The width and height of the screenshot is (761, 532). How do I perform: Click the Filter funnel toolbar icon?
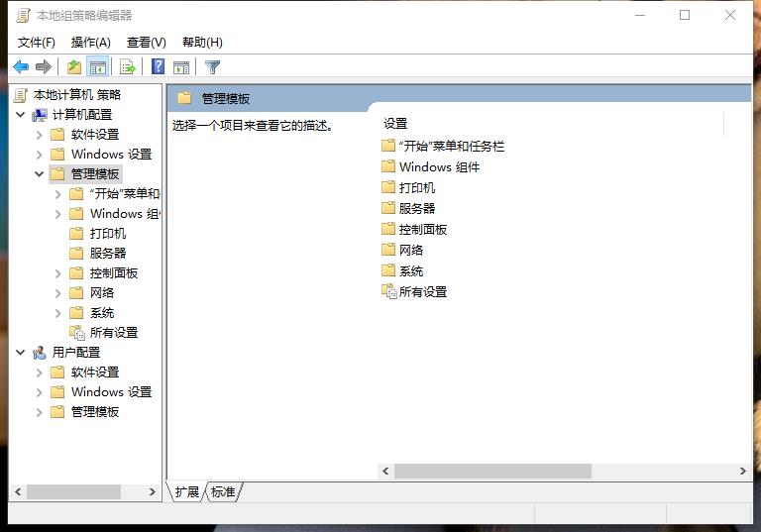tap(212, 67)
